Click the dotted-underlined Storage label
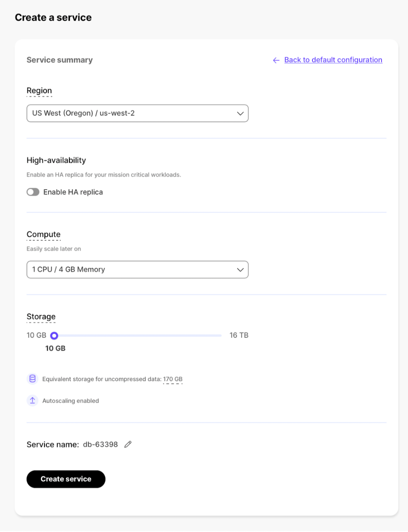 tap(41, 317)
